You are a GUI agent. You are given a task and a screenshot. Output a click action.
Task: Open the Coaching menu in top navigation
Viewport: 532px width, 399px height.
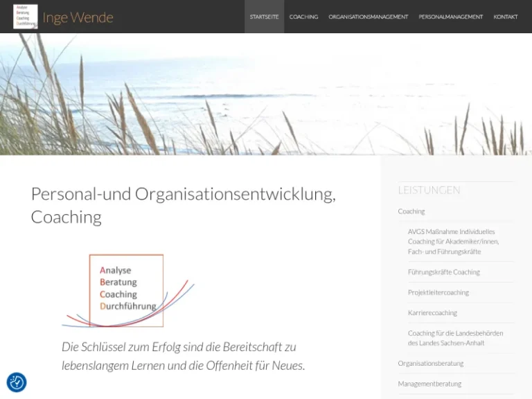tap(303, 17)
